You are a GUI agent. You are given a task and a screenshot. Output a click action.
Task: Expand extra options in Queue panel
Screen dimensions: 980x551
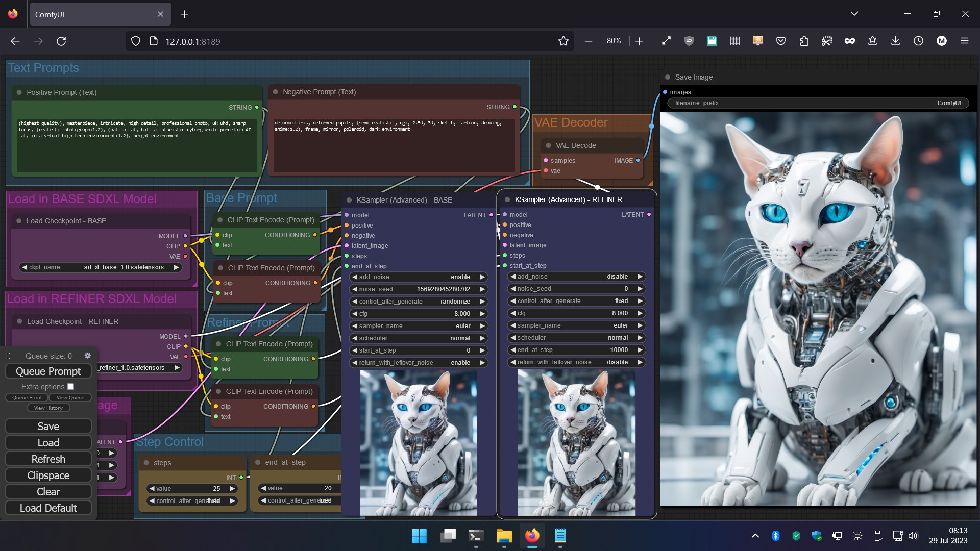point(70,386)
